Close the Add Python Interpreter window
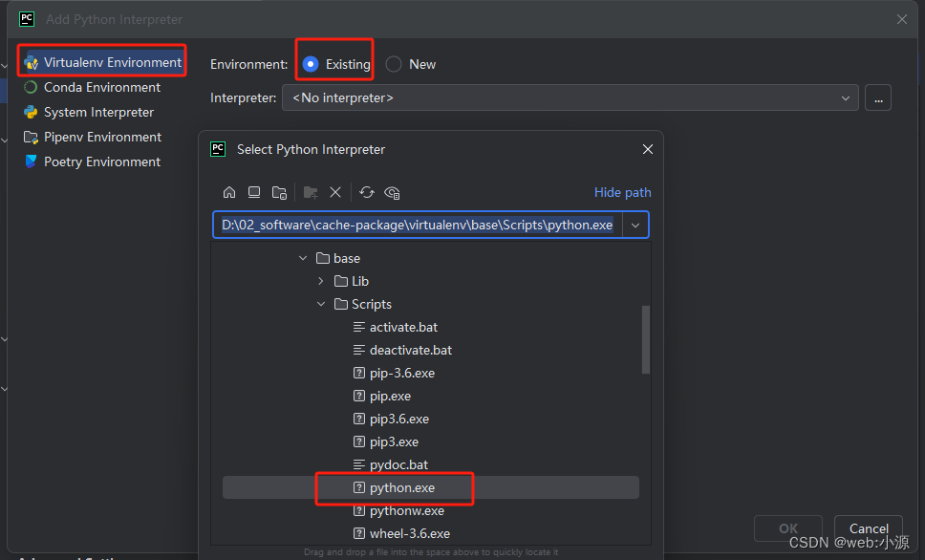Screen dimensions: 925x560 (x=902, y=19)
